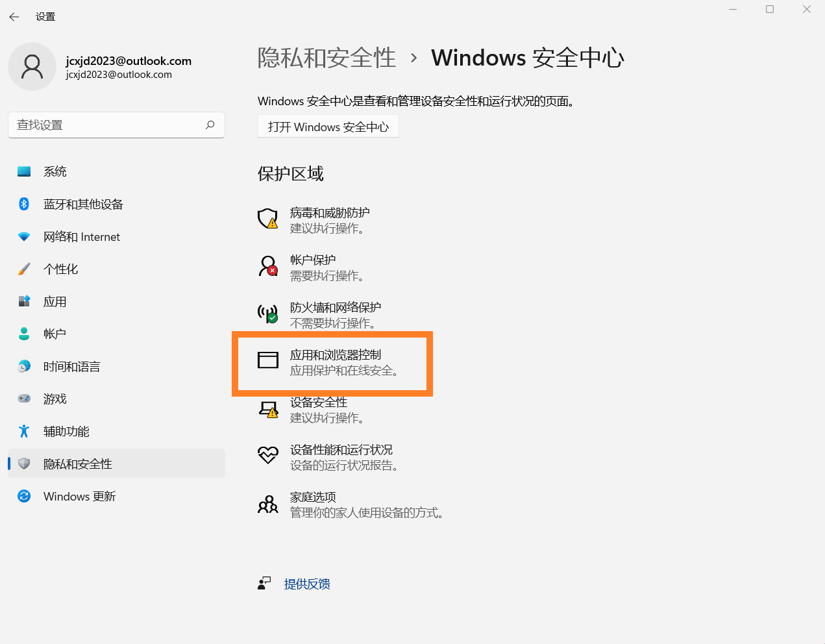Click the search magnifier icon
825x644 pixels.
click(210, 125)
